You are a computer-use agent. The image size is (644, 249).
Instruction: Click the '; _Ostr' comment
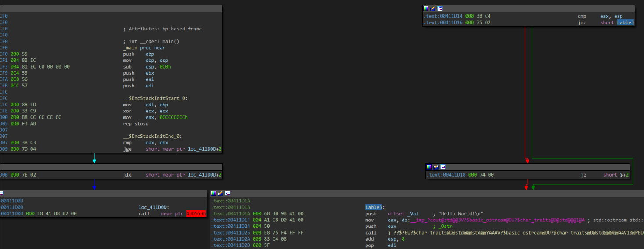pyautogui.click(x=443, y=226)
